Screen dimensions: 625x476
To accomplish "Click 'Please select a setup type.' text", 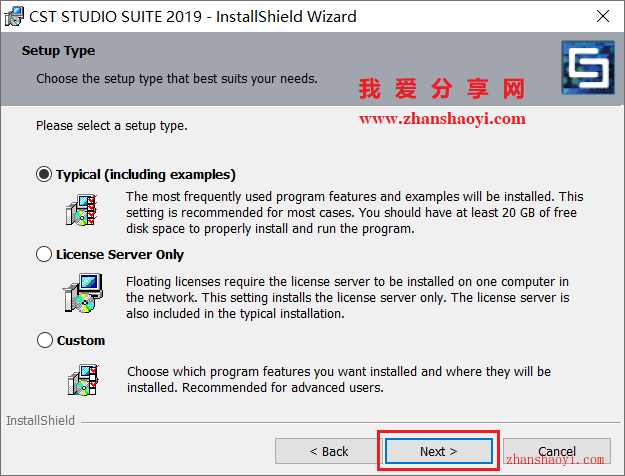I will 112,126.
